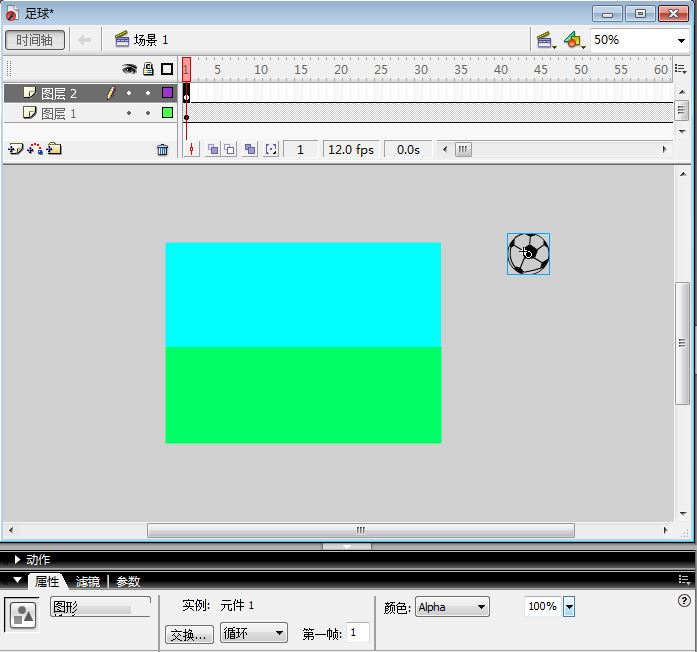Open the Alpha color effect dropdown
Viewport: 697px width, 652px height.
tap(452, 607)
